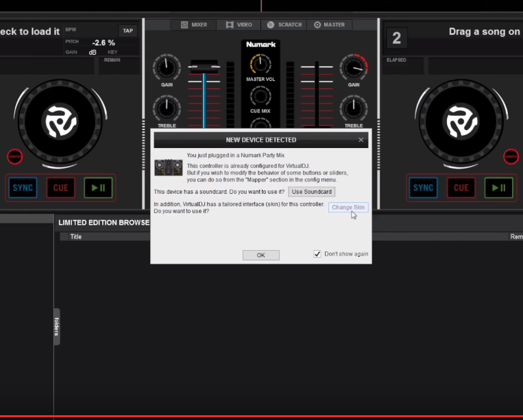Toggle right deck red scratch button
This screenshot has height=420, width=523.
click(511, 156)
